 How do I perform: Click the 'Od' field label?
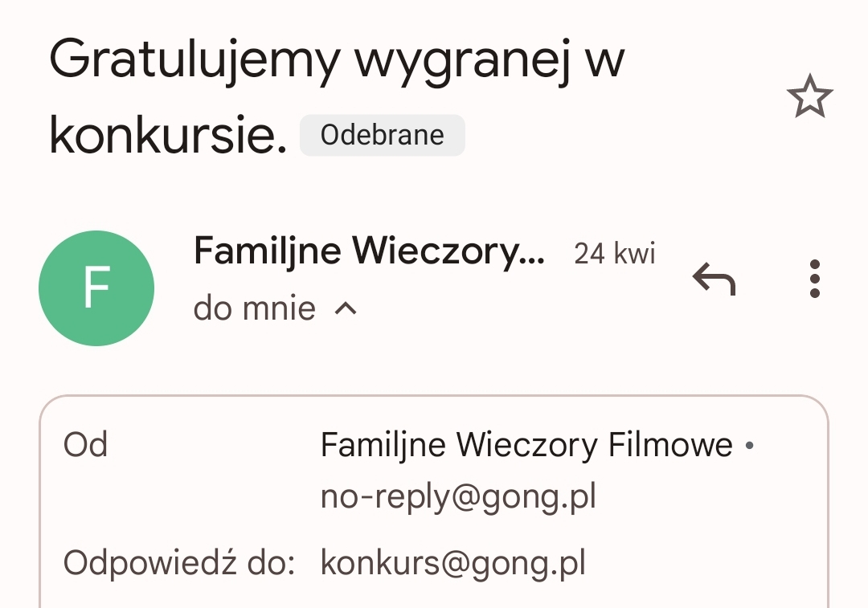[x=85, y=445]
